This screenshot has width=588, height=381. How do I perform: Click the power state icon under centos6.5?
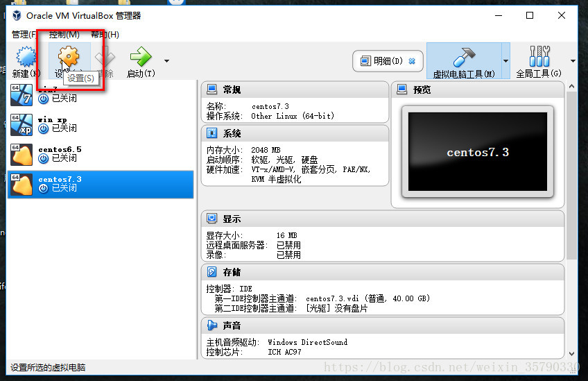click(x=44, y=159)
